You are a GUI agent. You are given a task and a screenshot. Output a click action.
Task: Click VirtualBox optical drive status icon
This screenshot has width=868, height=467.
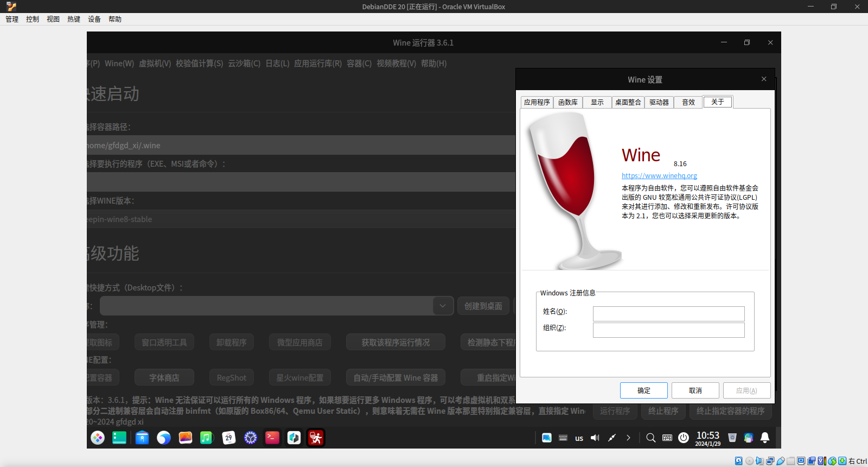point(749,461)
